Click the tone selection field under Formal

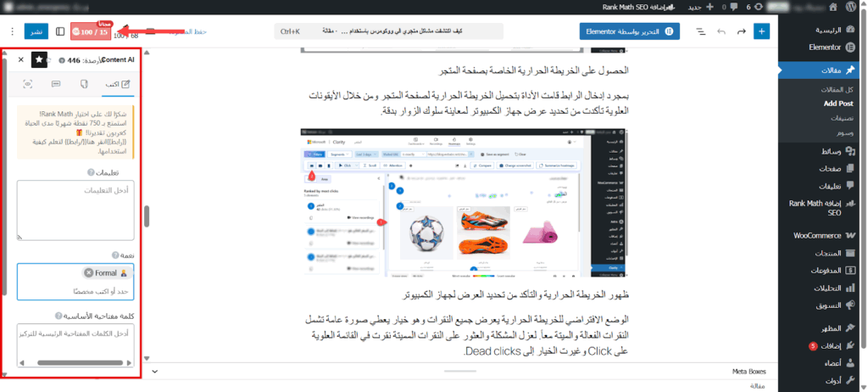pos(75,291)
